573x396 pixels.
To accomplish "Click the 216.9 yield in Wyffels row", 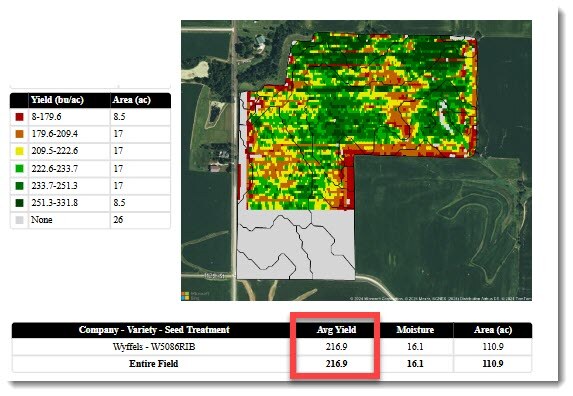I will pyautogui.click(x=336, y=347).
